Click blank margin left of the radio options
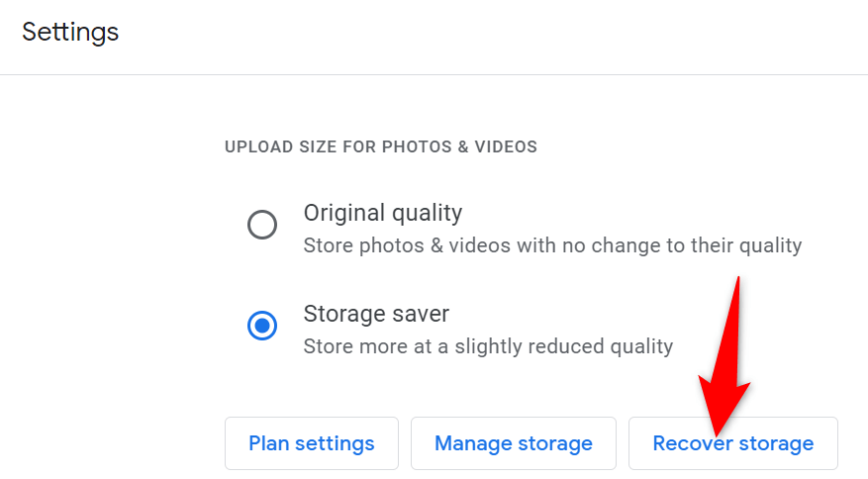Viewport: 868px width, 479px height. (x=109, y=277)
